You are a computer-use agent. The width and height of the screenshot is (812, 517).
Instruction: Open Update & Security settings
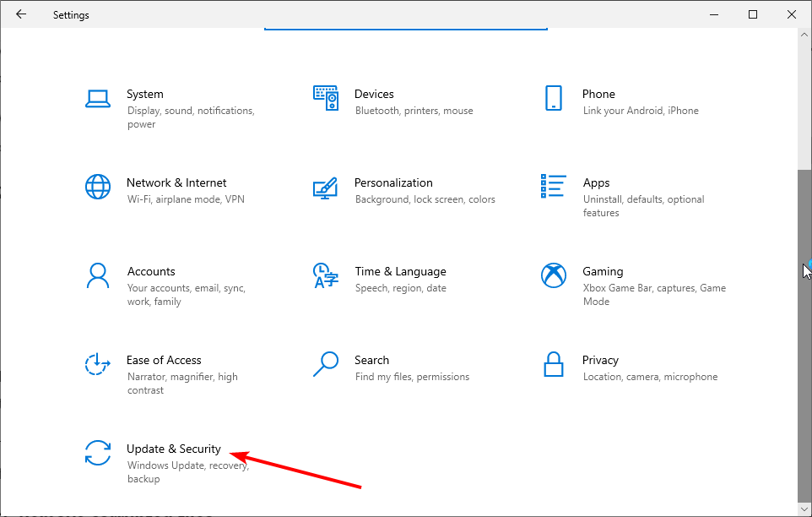coord(174,449)
